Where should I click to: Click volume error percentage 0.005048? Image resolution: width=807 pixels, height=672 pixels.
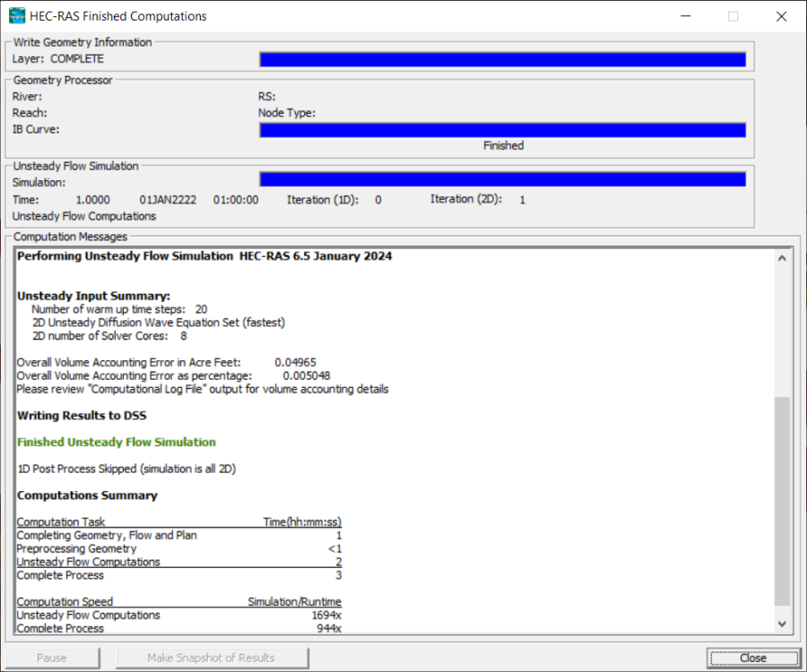coord(307,375)
